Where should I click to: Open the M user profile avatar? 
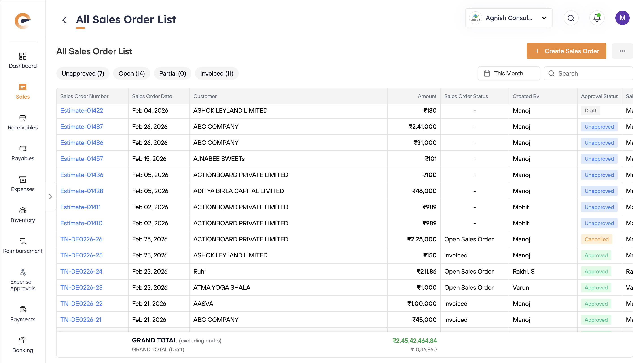point(622,18)
